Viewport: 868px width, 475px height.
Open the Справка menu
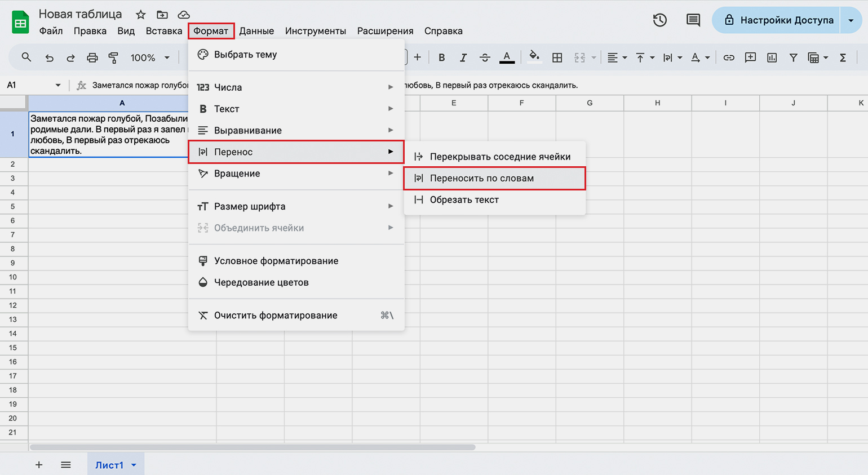point(444,31)
